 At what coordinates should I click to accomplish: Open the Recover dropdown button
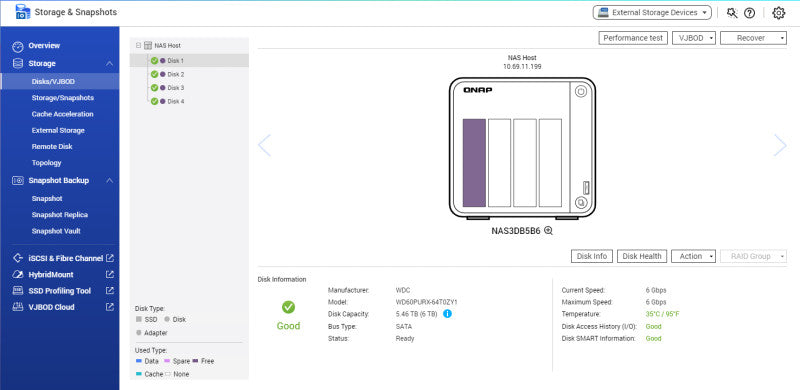753,38
